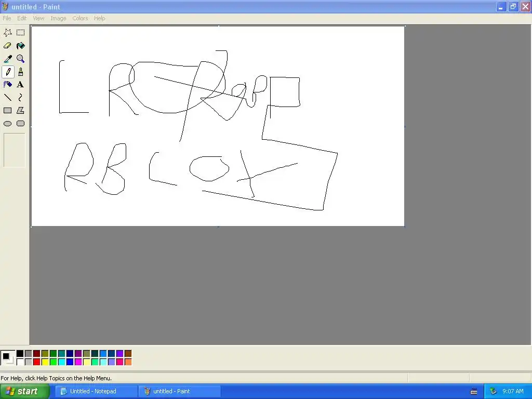Click the foreground/background color indicator box
532x399 pixels.
point(8,358)
